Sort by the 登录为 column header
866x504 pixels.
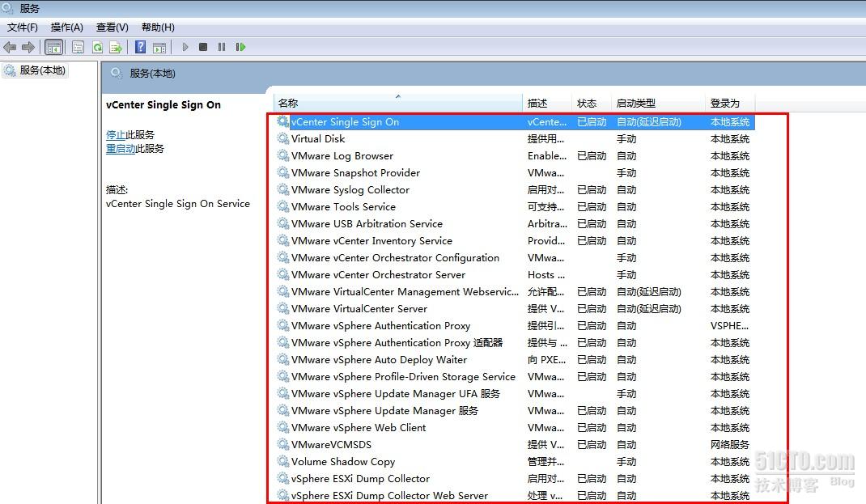coord(729,103)
